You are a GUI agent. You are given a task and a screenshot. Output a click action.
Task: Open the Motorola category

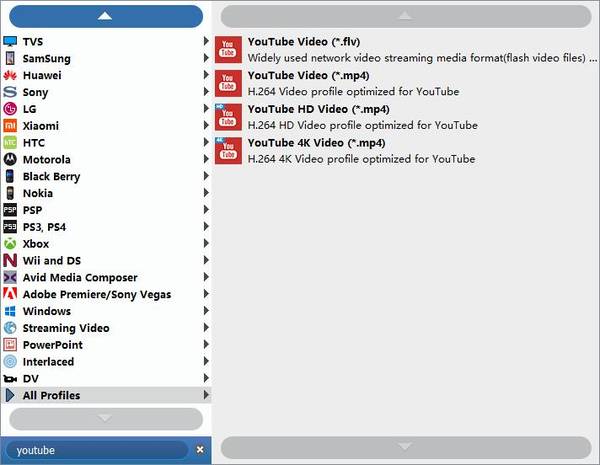point(106,159)
